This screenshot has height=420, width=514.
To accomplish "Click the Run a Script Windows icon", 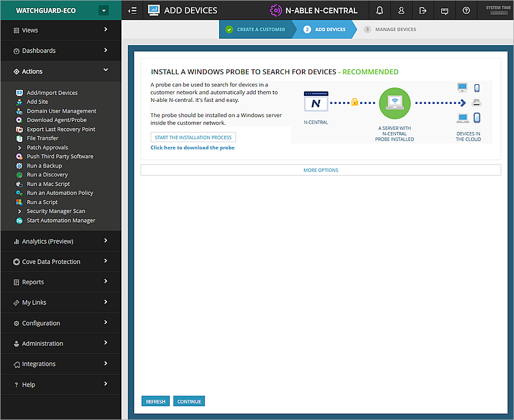I will click(19, 202).
